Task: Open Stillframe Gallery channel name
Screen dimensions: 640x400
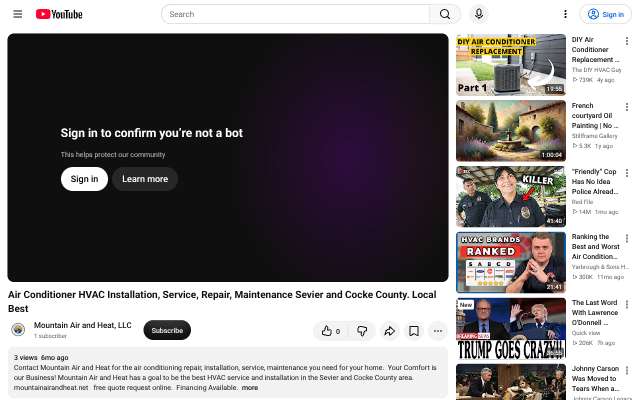Action: pyautogui.click(x=594, y=136)
